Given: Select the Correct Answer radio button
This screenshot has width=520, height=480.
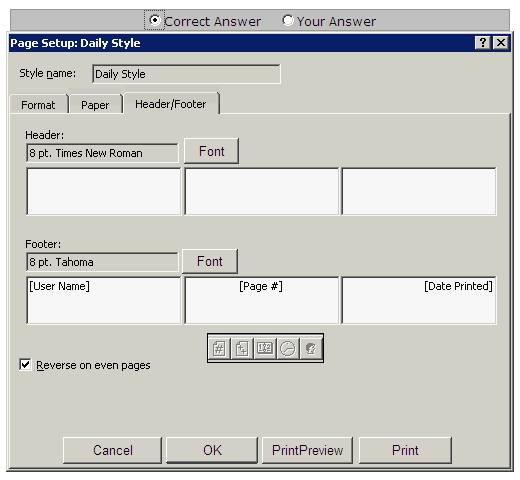Looking at the screenshot, I should (x=154, y=20).
